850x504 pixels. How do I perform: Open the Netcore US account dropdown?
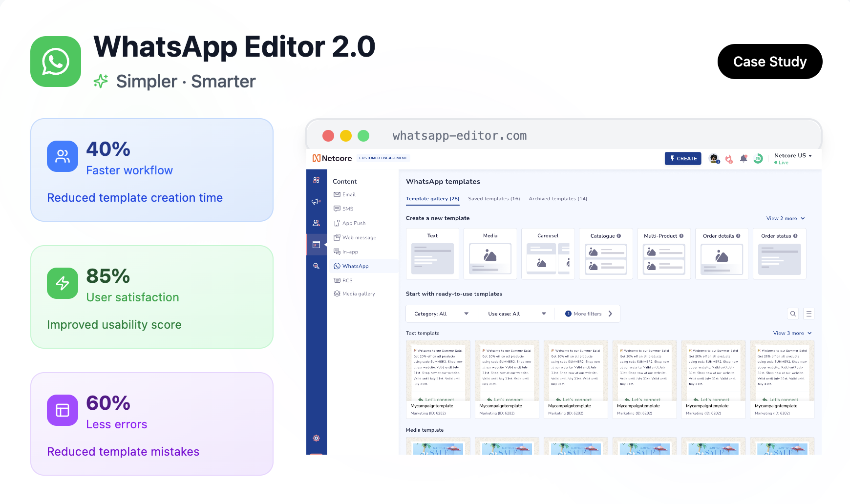(x=793, y=156)
